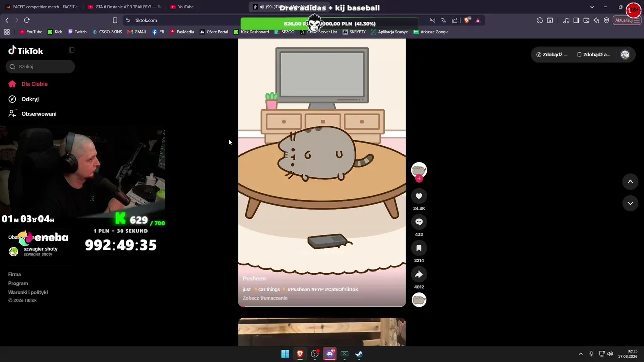Share the Pusheen video using the arrow icon
644x362 pixels.
419,274
